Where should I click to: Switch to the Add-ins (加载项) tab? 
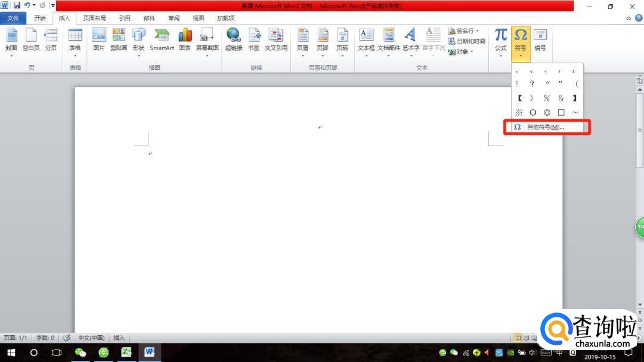(225, 18)
